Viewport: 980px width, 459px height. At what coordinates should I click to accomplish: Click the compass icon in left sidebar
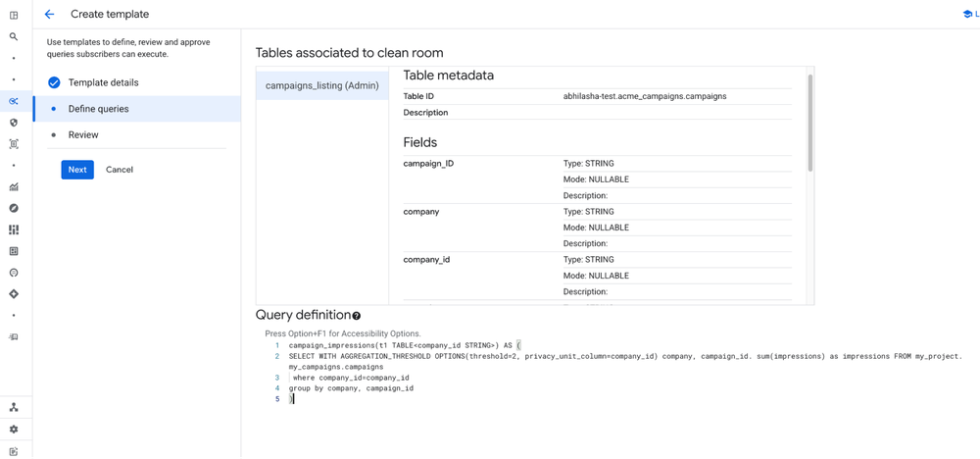click(14, 208)
